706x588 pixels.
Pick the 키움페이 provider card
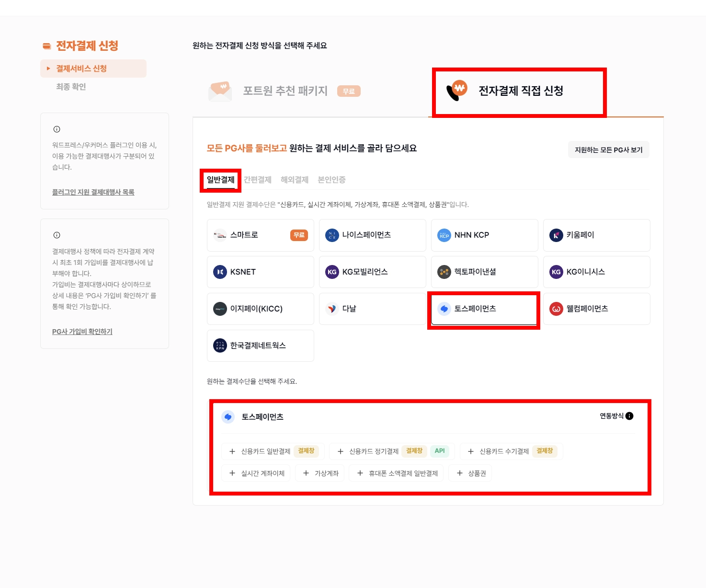tap(597, 235)
